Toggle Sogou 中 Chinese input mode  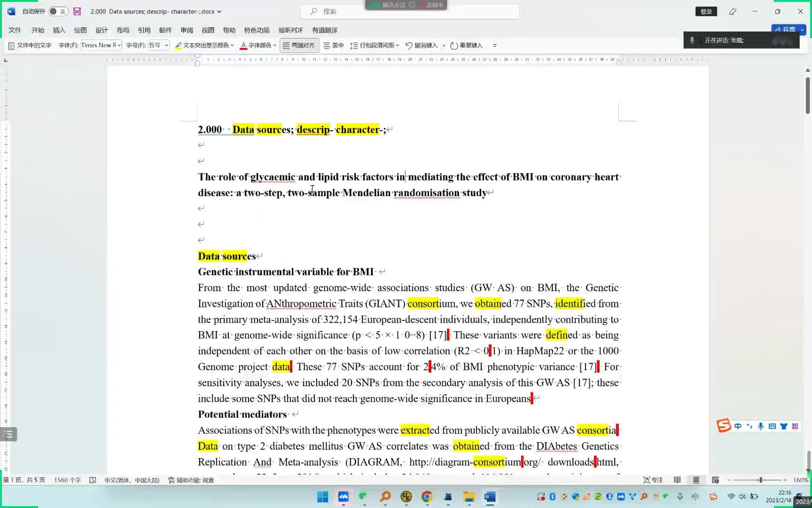pyautogui.click(x=738, y=426)
